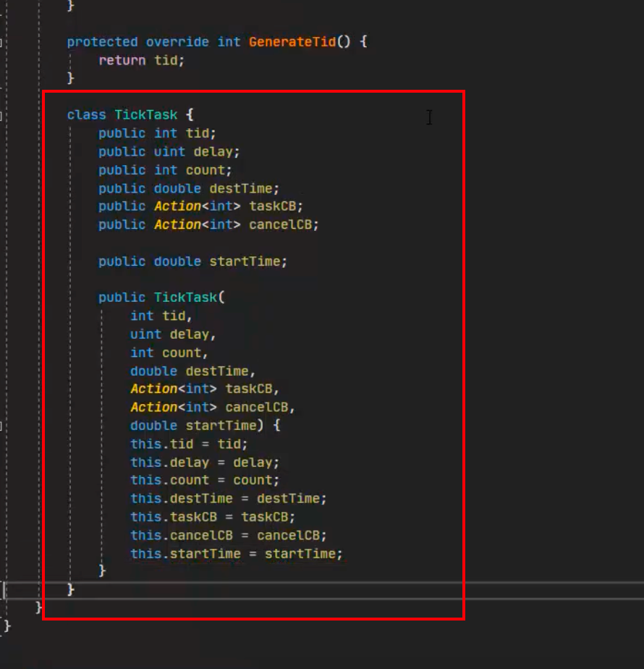Click the GenerateTid method name
This screenshot has width=644, height=669.
[x=292, y=42]
